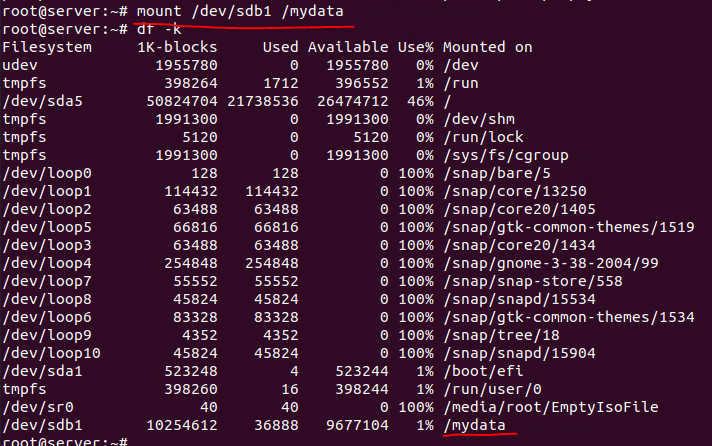The height and width of the screenshot is (446, 712).
Task: Click the 'df -k' command text
Action: [x=159, y=30]
